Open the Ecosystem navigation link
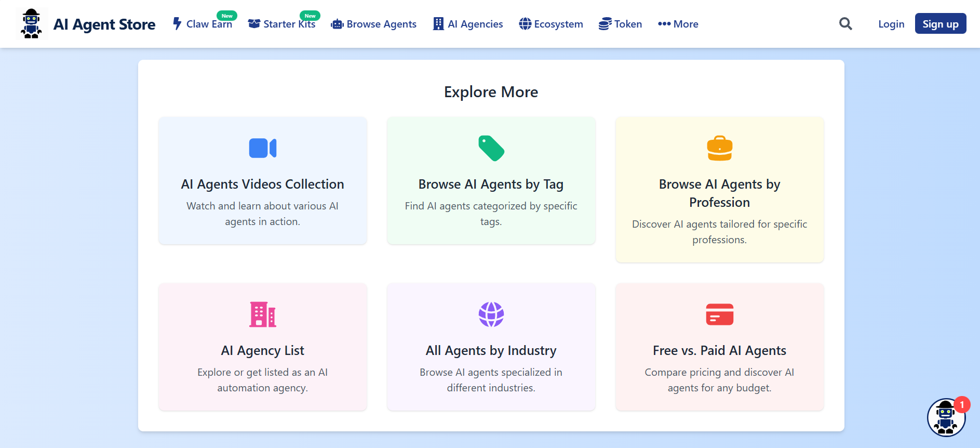 (x=551, y=24)
